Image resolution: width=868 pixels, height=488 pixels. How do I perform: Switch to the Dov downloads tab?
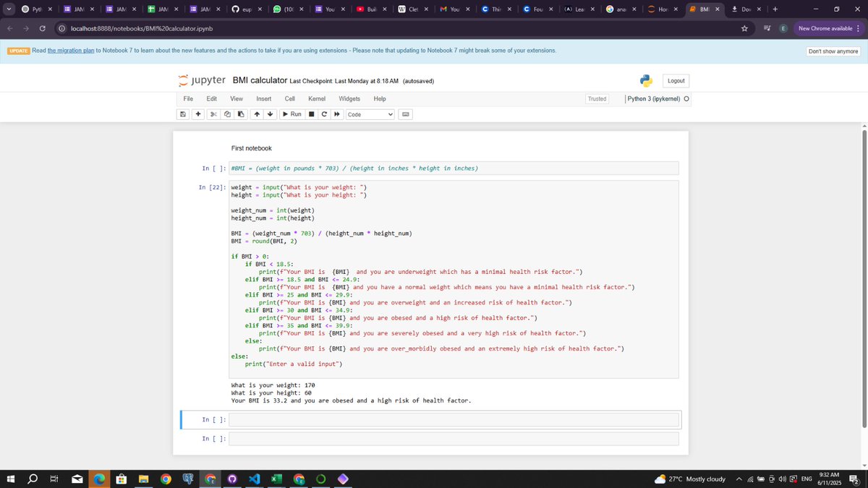pyautogui.click(x=746, y=9)
